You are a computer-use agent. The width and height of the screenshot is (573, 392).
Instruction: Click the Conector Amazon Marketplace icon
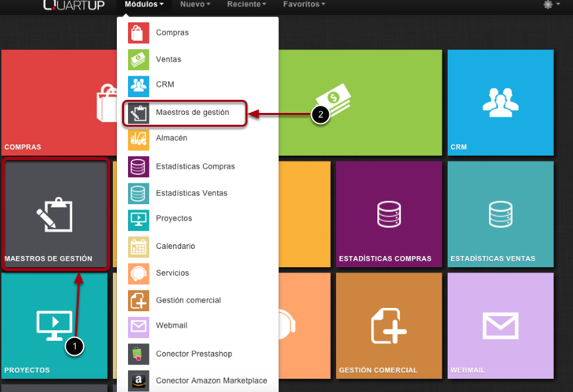tap(138, 381)
